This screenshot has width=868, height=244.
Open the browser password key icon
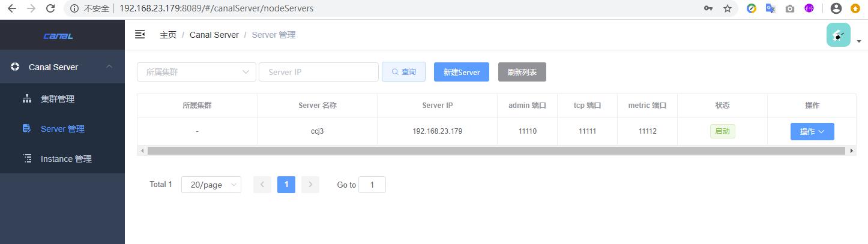pyautogui.click(x=709, y=8)
